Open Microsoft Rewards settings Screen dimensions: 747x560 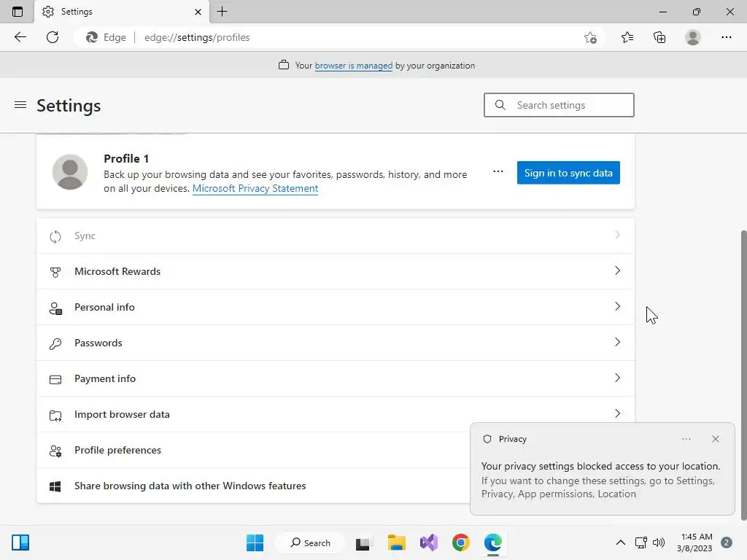click(x=336, y=271)
